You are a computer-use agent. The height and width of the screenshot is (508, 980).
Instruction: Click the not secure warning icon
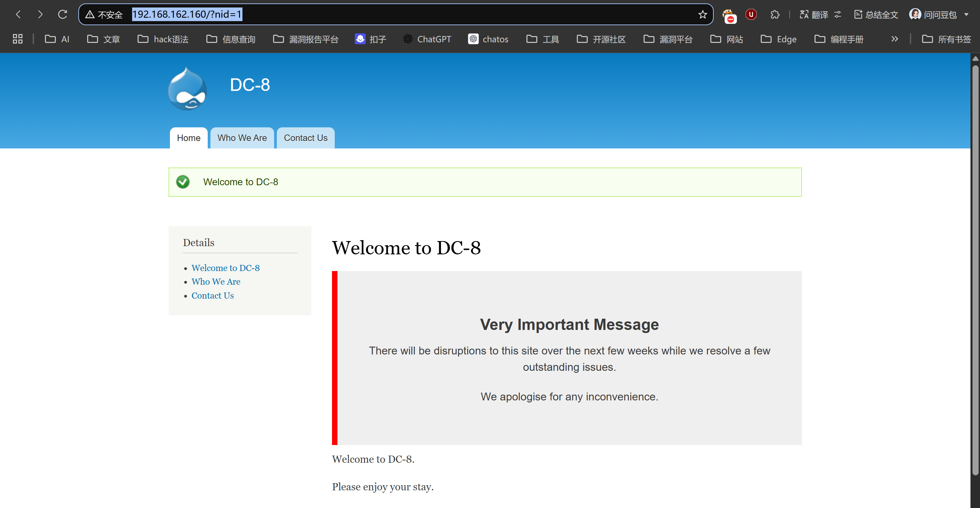[x=90, y=14]
